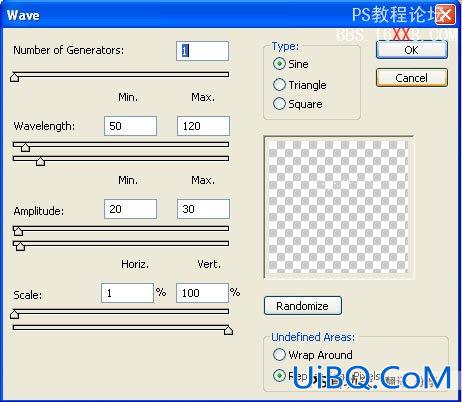The image size is (462, 402).
Task: Click the Scale horizontal slider handle
Action: pyautogui.click(x=14, y=314)
